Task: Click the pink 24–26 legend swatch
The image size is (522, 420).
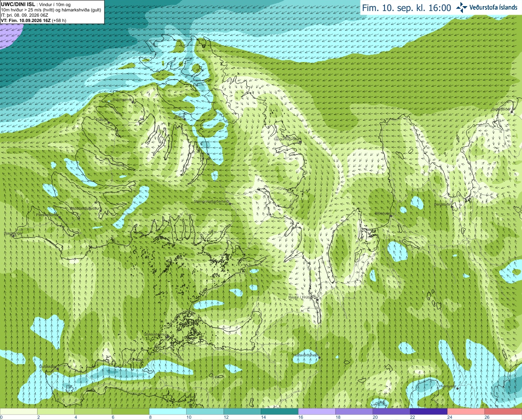Action: (x=465, y=411)
